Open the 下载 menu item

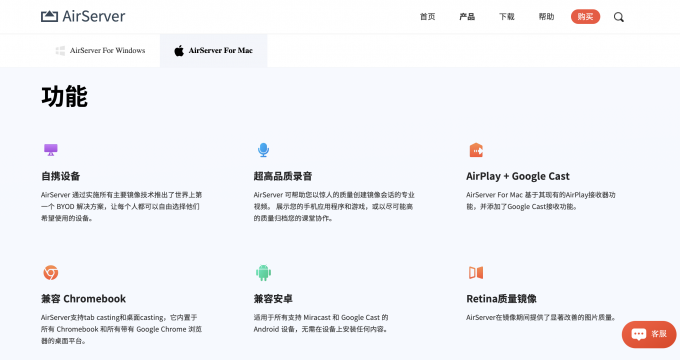(x=507, y=17)
